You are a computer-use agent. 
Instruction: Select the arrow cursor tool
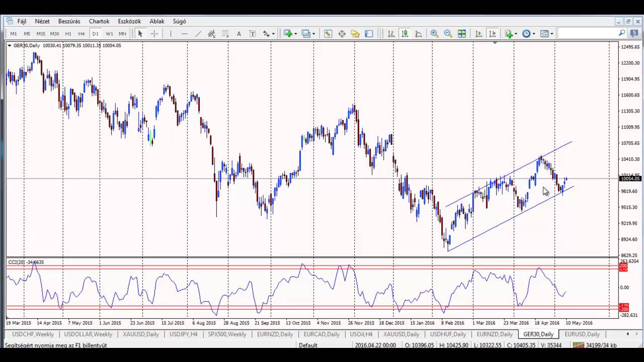140,34
